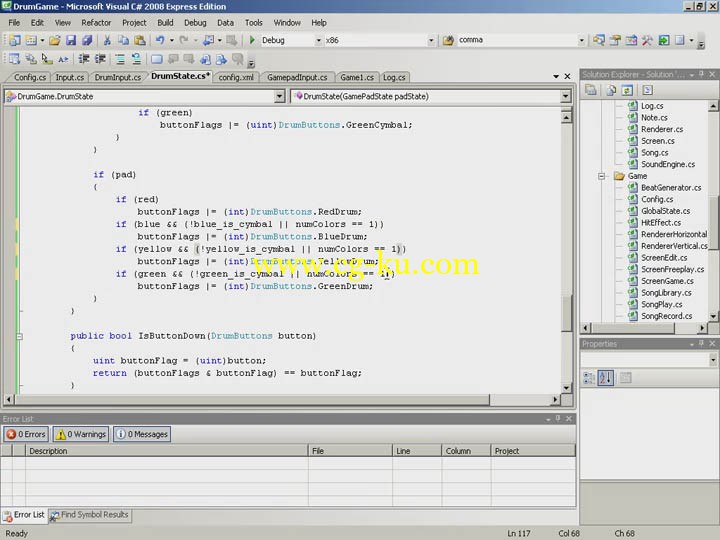Click Solution Explorer Properties icon
Image resolution: width=720 pixels, height=540 pixels.
[591, 90]
